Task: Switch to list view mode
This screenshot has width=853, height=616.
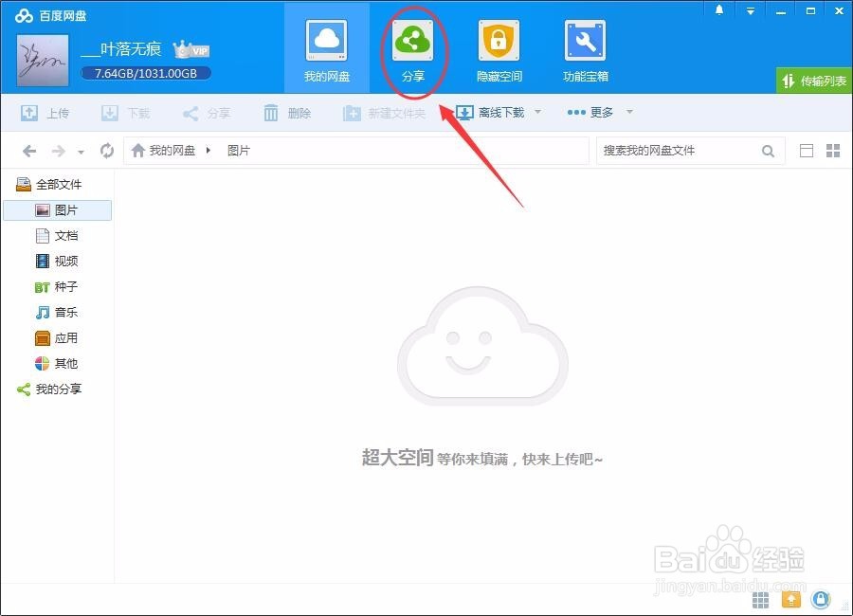Action: pyautogui.click(x=808, y=150)
